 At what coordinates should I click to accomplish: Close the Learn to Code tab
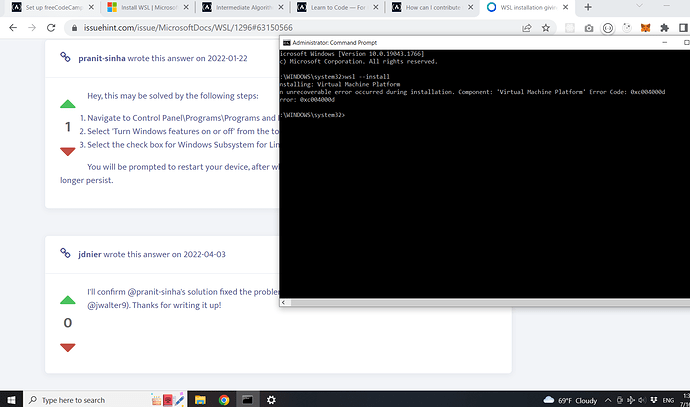[x=376, y=7]
